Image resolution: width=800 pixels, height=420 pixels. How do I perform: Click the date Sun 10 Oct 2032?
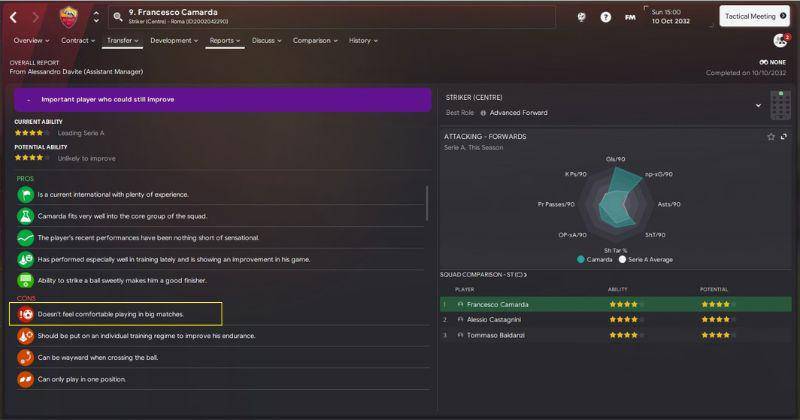pos(670,16)
